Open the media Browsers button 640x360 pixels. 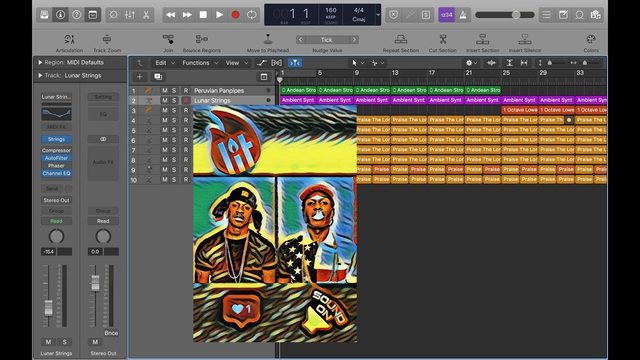596,15
